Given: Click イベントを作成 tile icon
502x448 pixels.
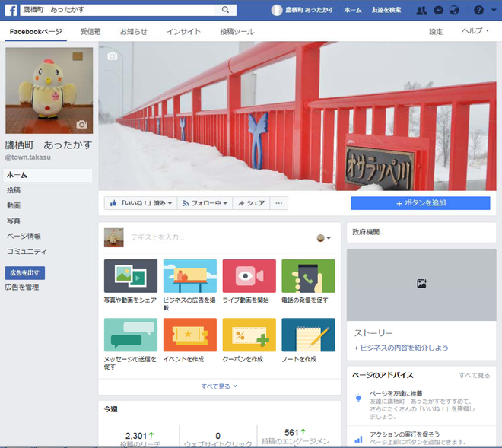Looking at the screenshot, I should (190, 335).
